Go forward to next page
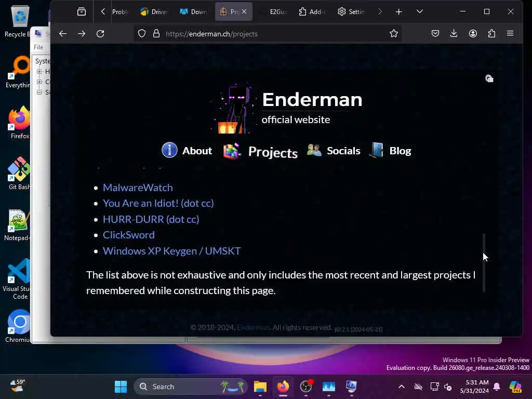 (82, 34)
